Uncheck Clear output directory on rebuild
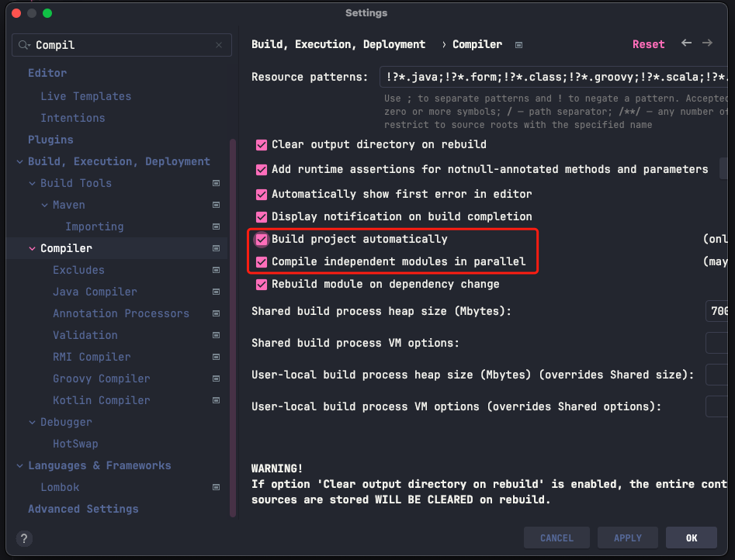This screenshot has width=735, height=560. [262, 145]
